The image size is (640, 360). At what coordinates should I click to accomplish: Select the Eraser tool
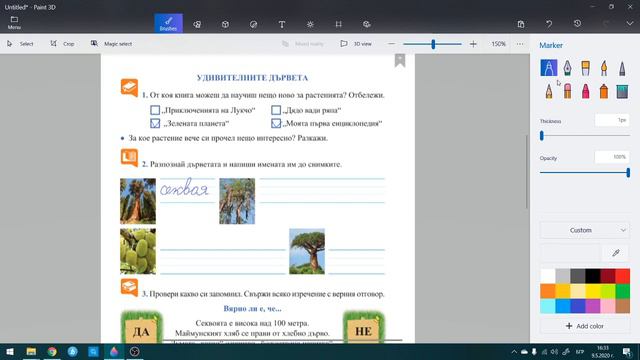point(567,91)
